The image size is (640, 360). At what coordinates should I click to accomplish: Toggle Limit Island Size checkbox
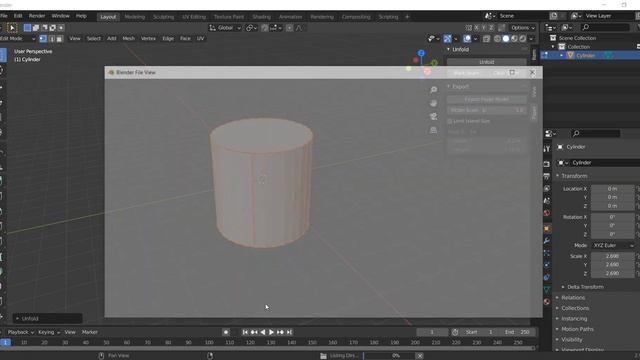[x=450, y=121]
